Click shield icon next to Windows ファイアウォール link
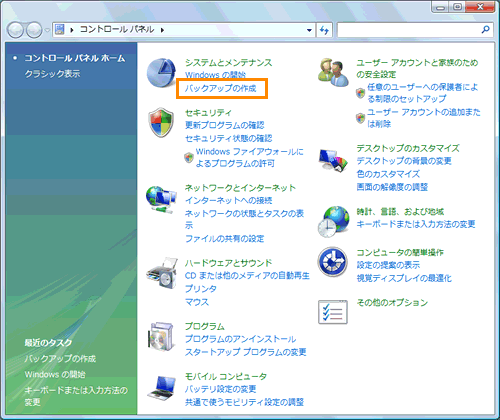 point(189,158)
